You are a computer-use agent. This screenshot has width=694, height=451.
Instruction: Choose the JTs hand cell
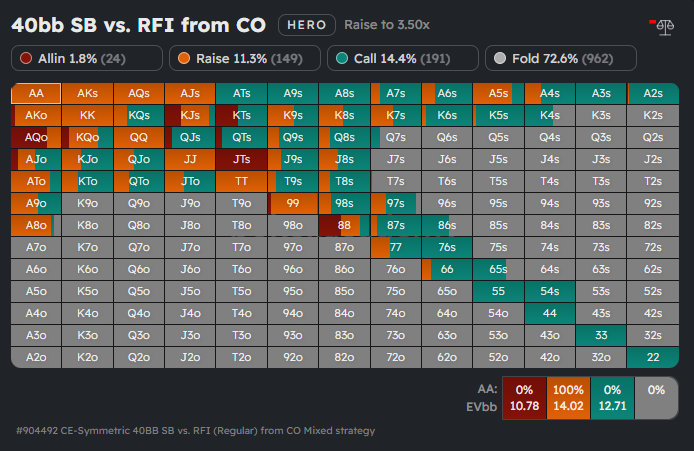(x=241, y=159)
